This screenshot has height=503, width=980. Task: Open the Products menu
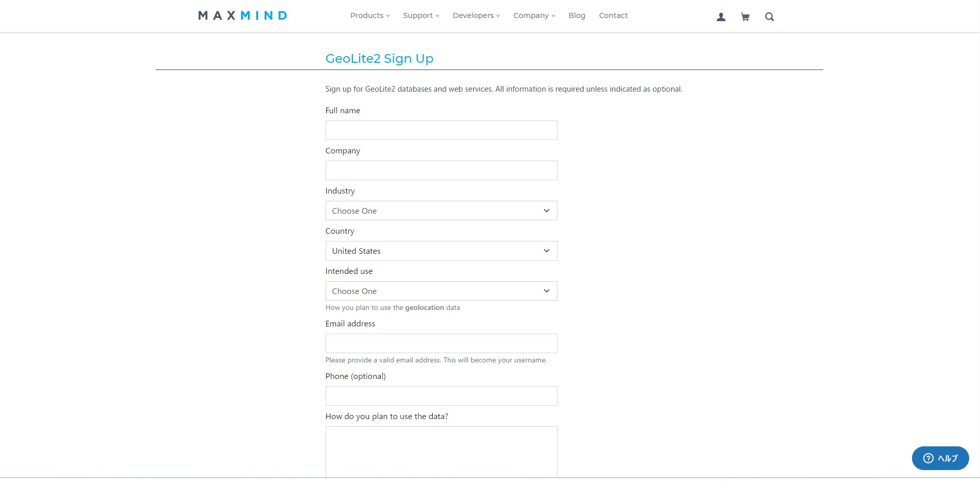(370, 15)
